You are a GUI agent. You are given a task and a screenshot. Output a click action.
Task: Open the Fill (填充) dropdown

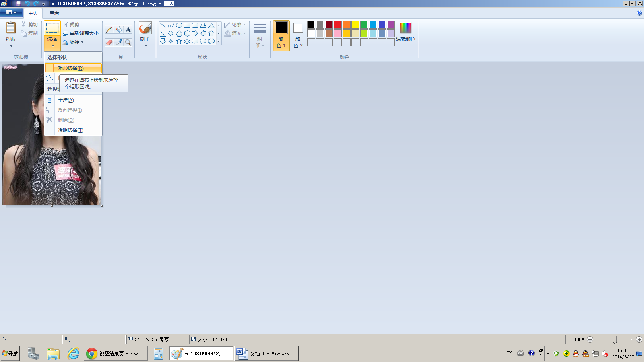tap(235, 33)
